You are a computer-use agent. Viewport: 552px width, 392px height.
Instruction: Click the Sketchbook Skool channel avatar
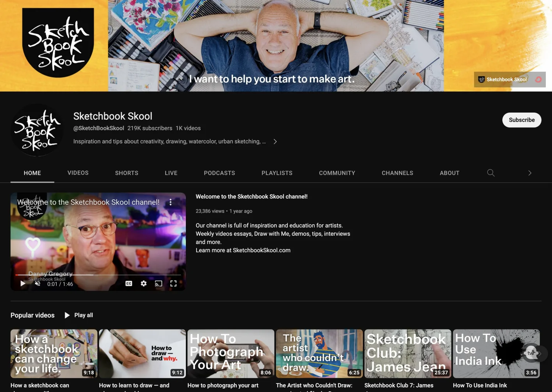click(37, 130)
